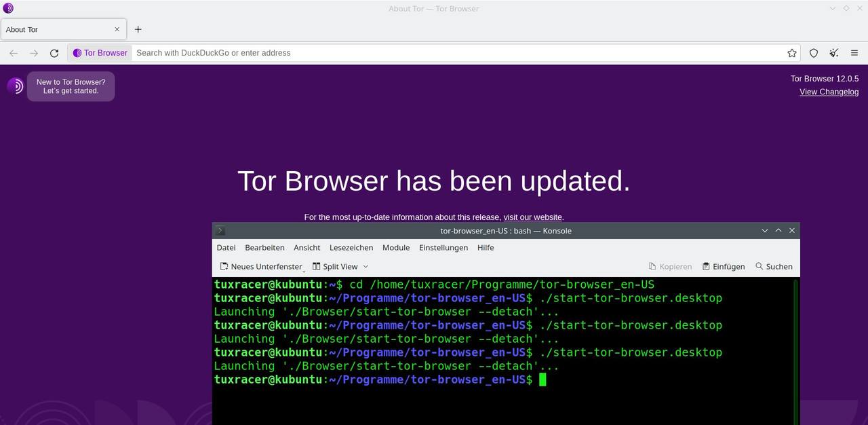Open the Hilfe menu in Konsole
The height and width of the screenshot is (425, 868).
(486, 248)
